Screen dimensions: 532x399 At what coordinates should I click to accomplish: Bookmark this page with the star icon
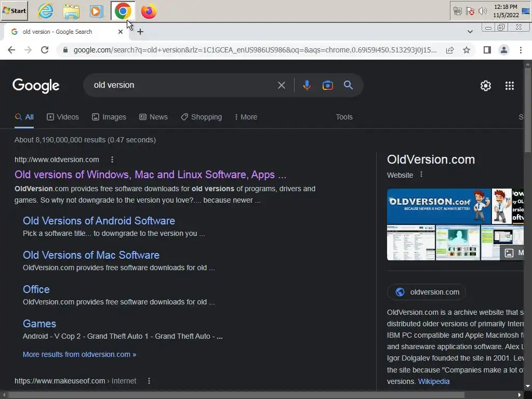click(467, 50)
